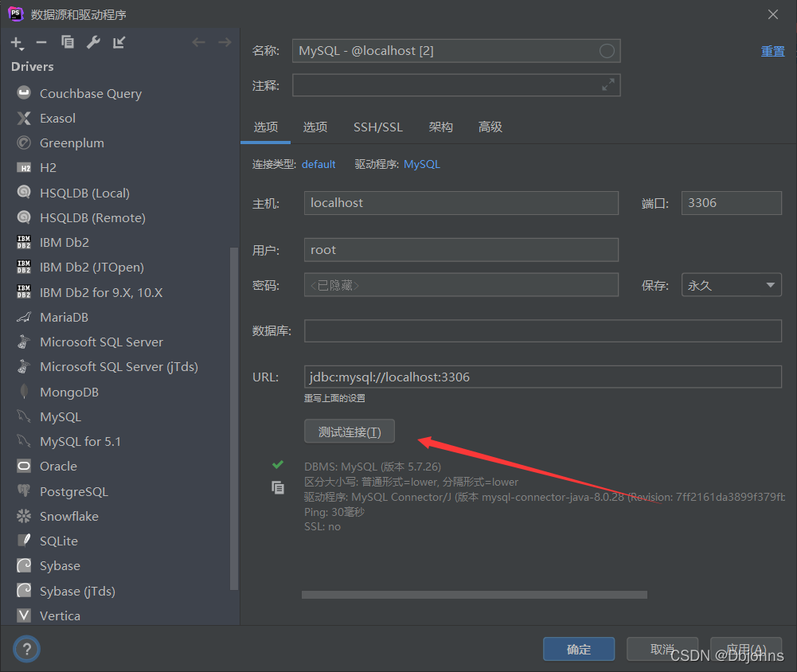Select the Vertica driver
Image resolution: width=797 pixels, height=672 pixels.
click(60, 615)
